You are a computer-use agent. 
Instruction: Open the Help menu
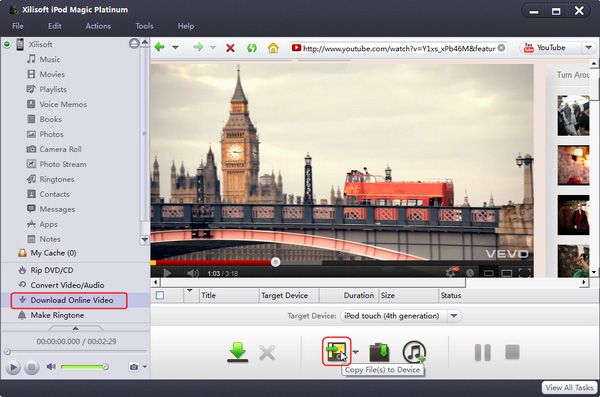(186, 26)
